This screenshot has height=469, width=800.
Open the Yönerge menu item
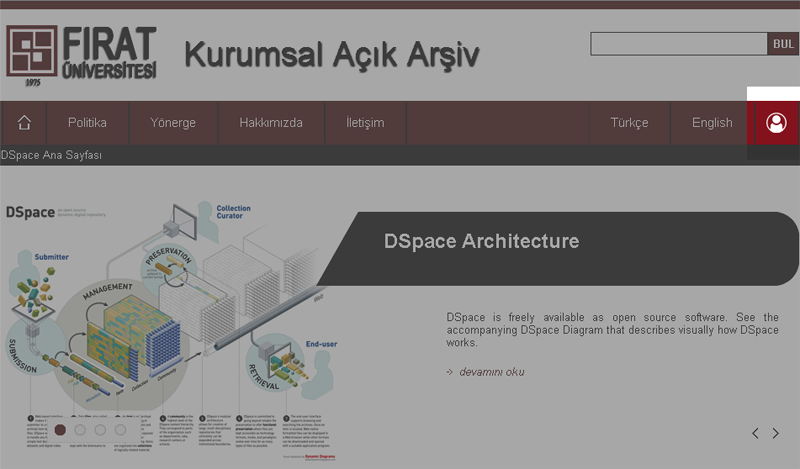click(173, 122)
